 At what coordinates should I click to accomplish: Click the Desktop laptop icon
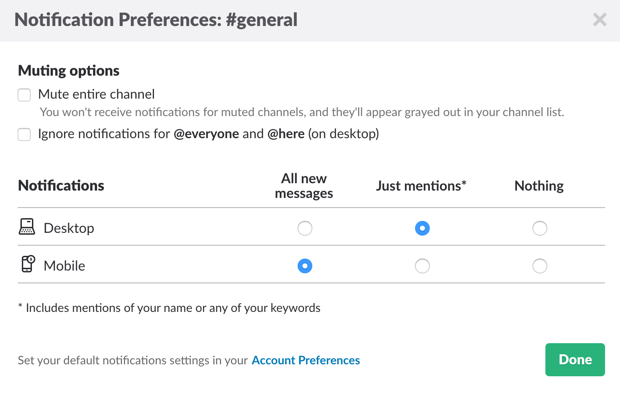pyautogui.click(x=27, y=227)
